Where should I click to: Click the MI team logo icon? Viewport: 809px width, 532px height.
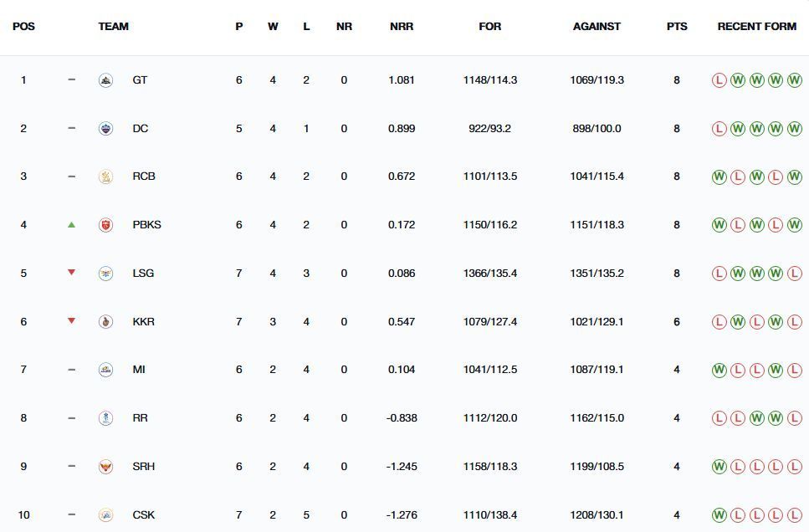pos(105,370)
